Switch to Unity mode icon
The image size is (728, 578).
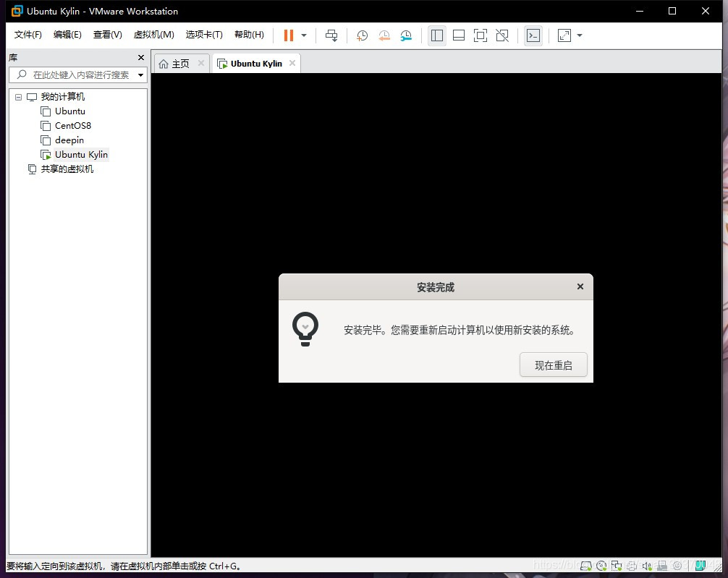(502, 35)
